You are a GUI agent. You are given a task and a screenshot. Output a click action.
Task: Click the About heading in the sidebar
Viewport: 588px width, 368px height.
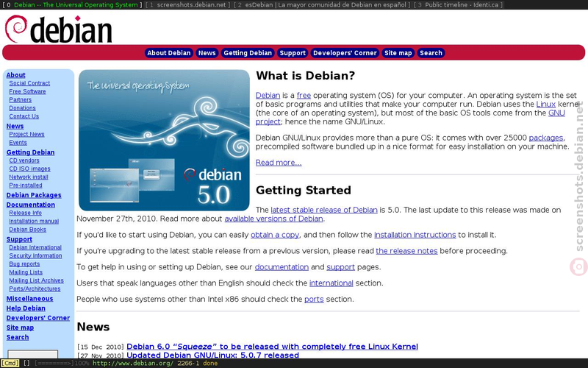15,75
